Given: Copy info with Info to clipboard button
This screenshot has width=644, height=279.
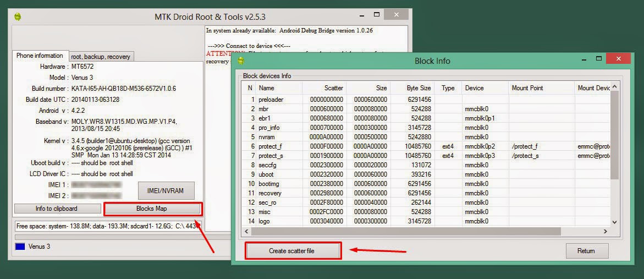Looking at the screenshot, I should (x=57, y=209).
